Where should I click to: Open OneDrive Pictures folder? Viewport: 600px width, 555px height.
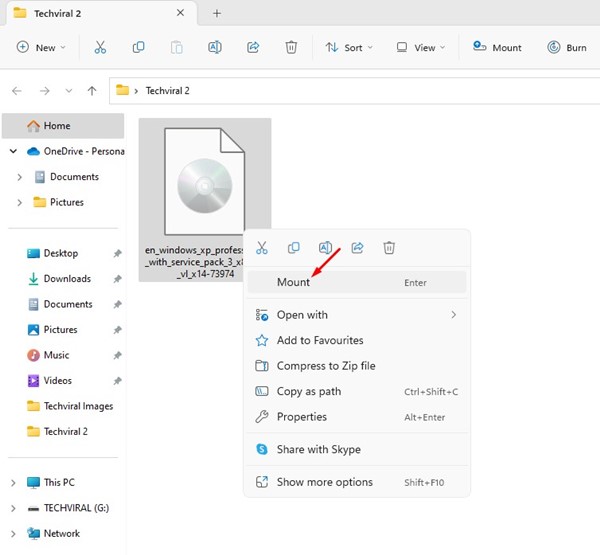[59, 202]
